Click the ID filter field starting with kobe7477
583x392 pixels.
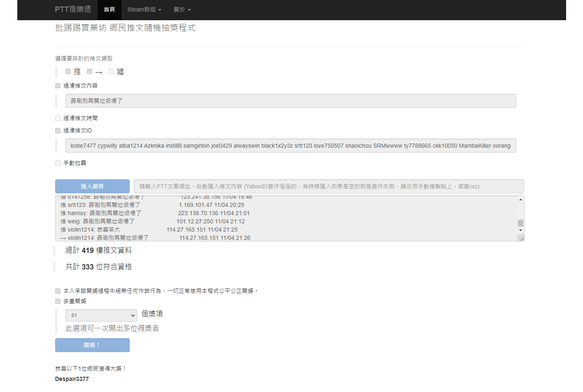pyautogui.click(x=291, y=146)
